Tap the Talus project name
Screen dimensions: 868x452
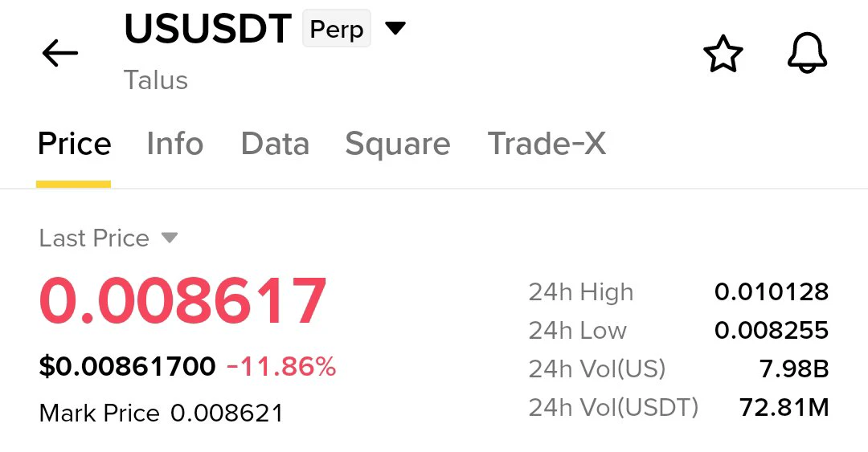point(156,80)
